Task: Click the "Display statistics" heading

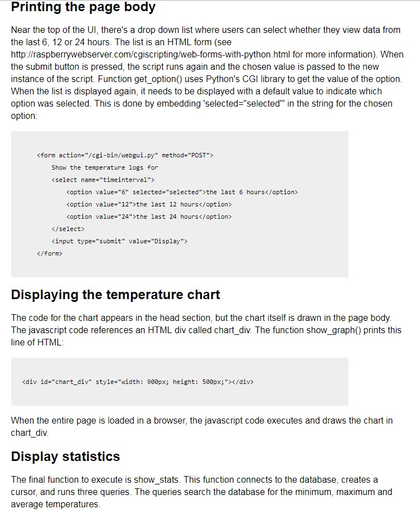Action: coord(65,456)
